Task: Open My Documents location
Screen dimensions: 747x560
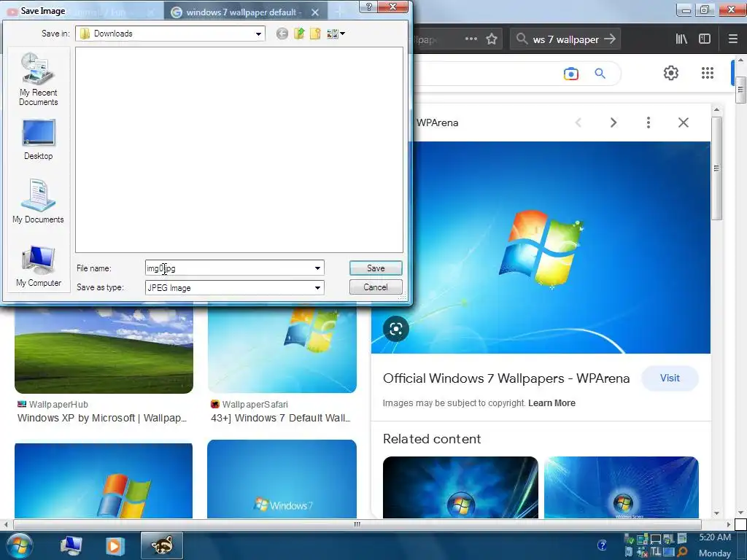Action: tap(38, 201)
